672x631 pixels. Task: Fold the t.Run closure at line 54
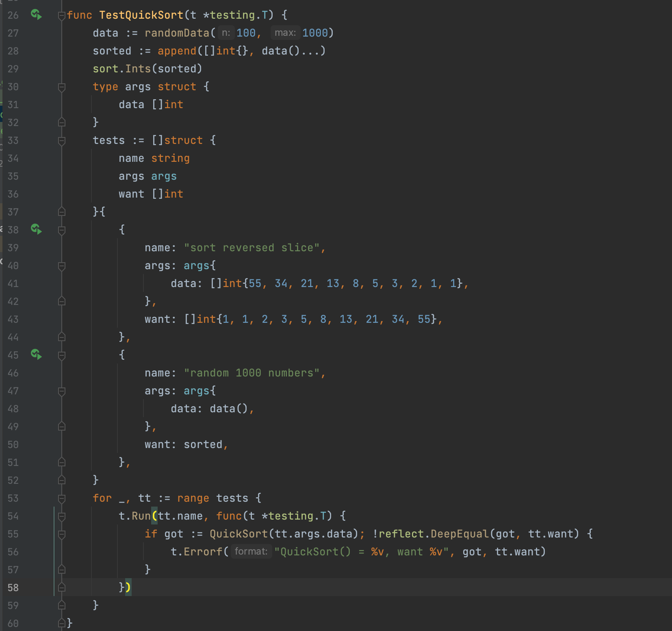(62, 516)
